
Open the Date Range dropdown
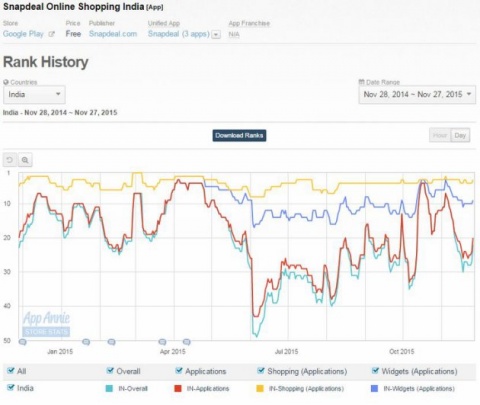coord(417,94)
